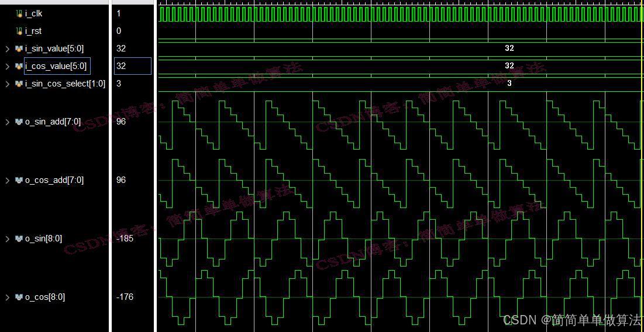The image size is (644, 332).
Task: Expand the o_sin[8:0] signal
Action: (7, 239)
